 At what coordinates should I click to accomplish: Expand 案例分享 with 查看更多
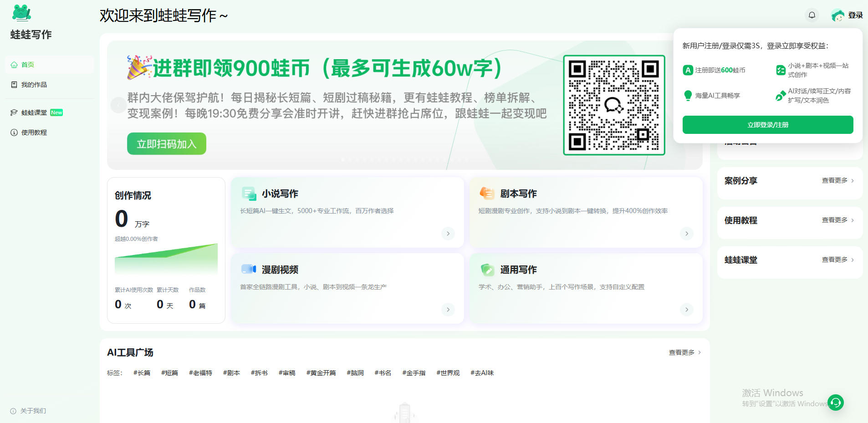[x=837, y=180]
